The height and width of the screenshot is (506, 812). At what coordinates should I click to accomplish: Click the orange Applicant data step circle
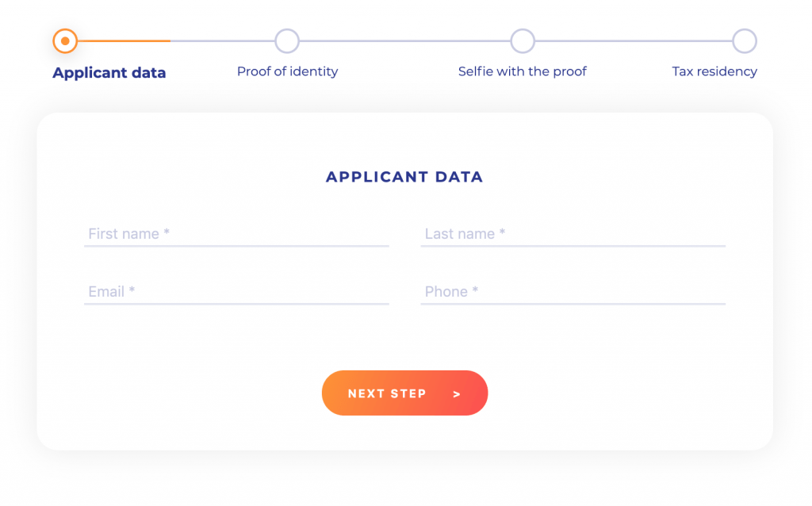pyautogui.click(x=65, y=40)
